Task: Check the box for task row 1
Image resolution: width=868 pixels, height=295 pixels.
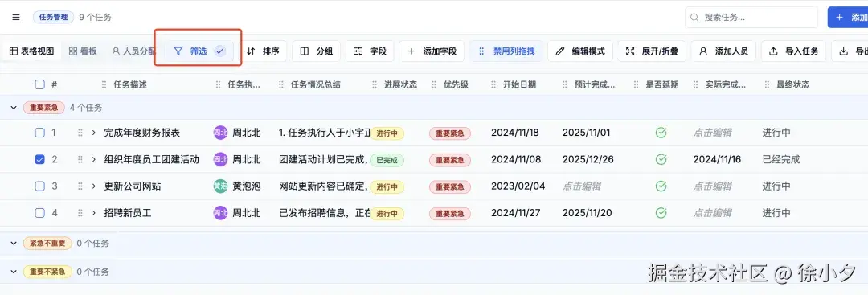Action: tap(40, 133)
